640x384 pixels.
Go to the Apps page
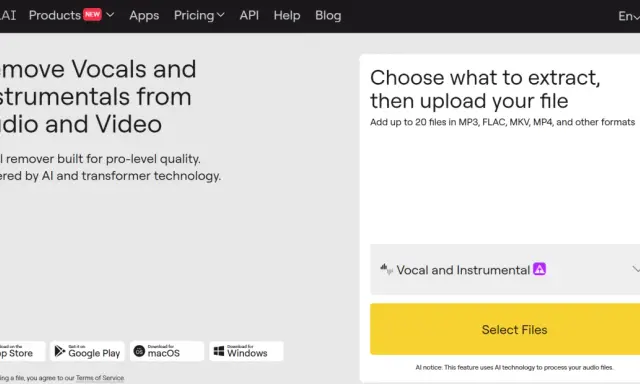144,16
